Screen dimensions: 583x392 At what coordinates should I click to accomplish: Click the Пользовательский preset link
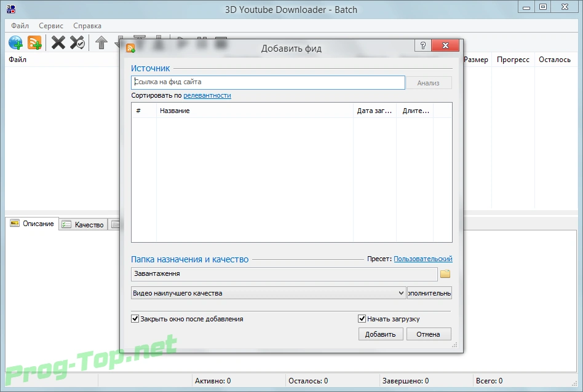coord(423,259)
